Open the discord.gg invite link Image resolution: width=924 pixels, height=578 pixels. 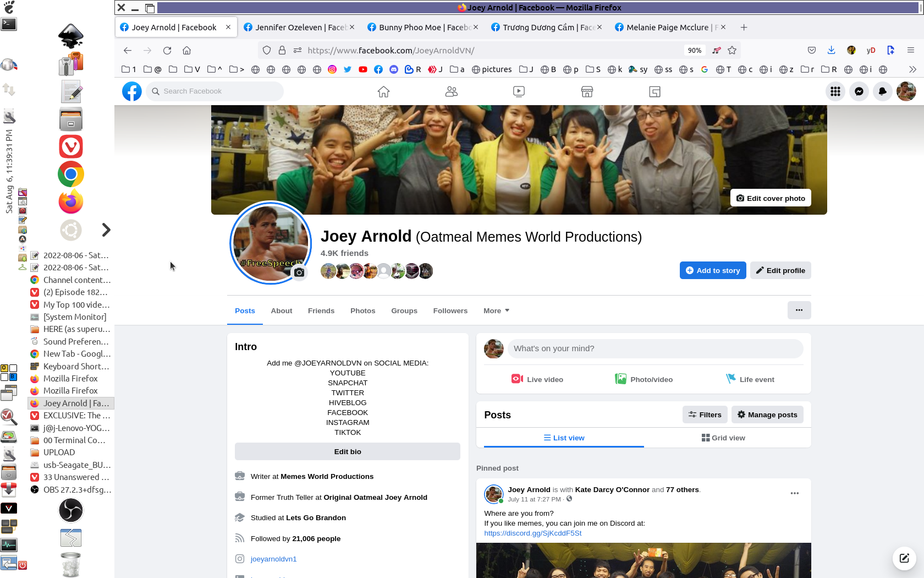tap(533, 533)
